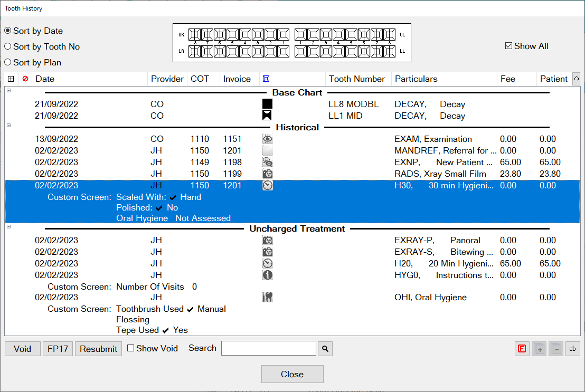Click invoice number 1198

[232, 162]
